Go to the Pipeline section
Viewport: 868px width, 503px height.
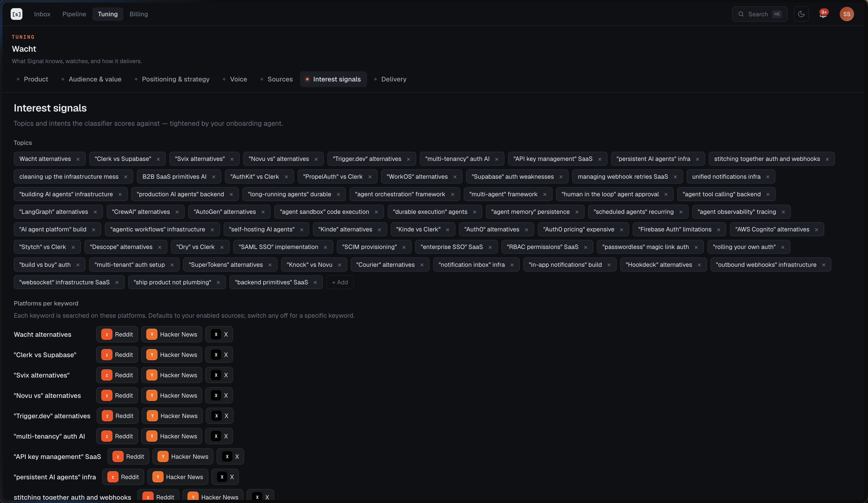coord(74,14)
